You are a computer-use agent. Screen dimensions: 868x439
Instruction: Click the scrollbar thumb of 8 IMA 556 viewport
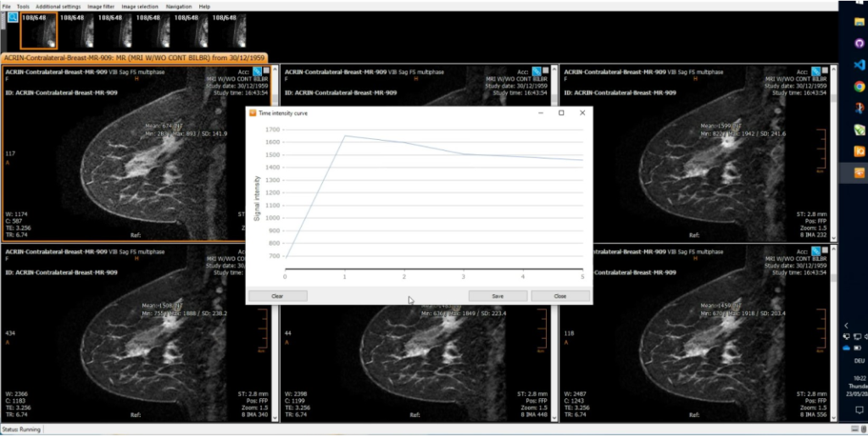click(x=832, y=277)
